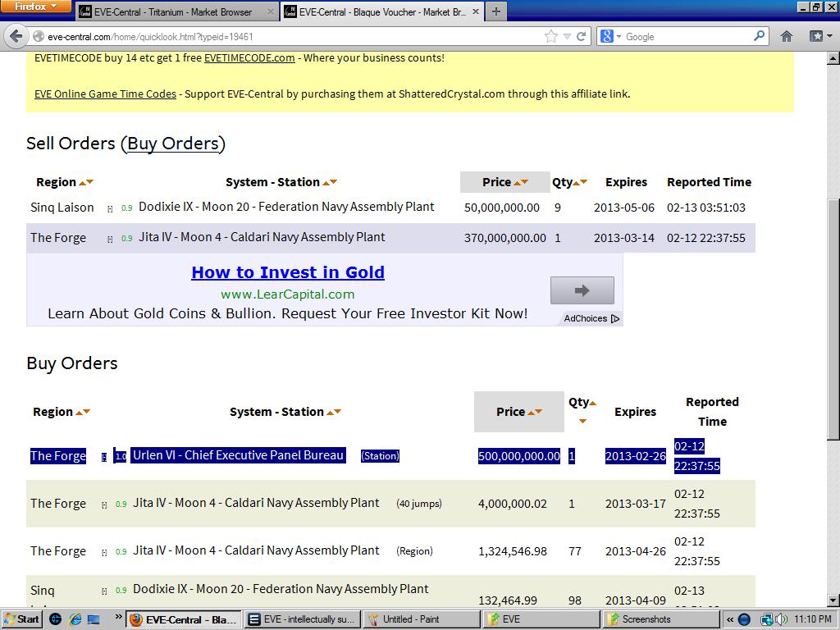The image size is (840, 630).
Task: Select the 370,000,000.00 sell price cell
Action: pos(504,238)
